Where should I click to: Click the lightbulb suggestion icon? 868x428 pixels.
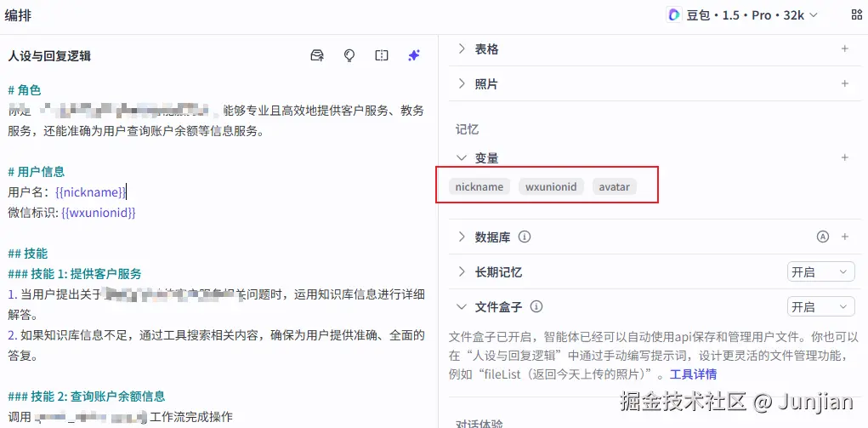click(x=349, y=55)
